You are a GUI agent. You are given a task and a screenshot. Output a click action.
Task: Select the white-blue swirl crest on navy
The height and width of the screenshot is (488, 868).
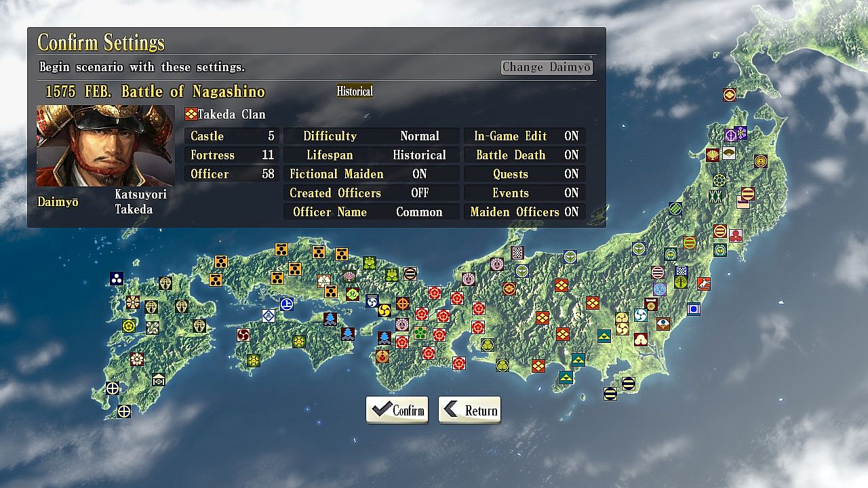click(x=372, y=301)
